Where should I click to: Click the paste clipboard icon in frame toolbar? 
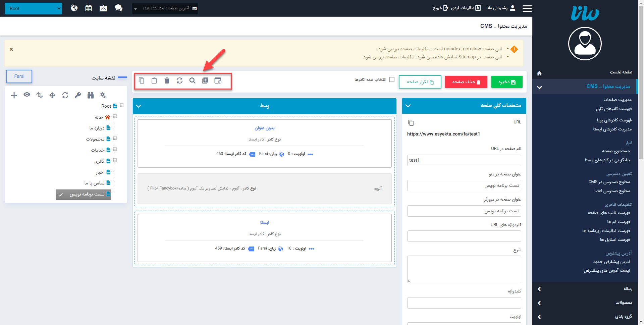point(154,80)
